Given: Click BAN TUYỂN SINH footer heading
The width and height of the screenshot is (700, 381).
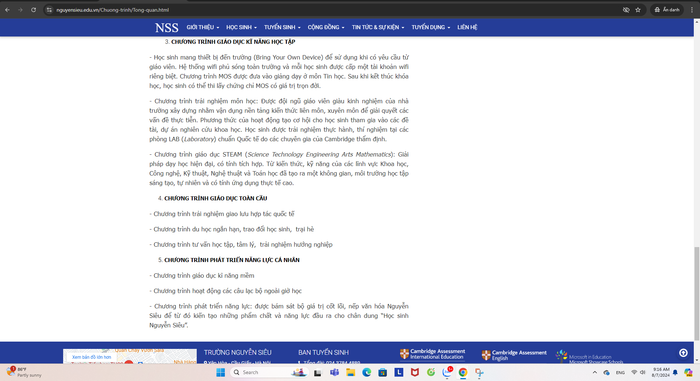Looking at the screenshot, I should coord(323,352).
